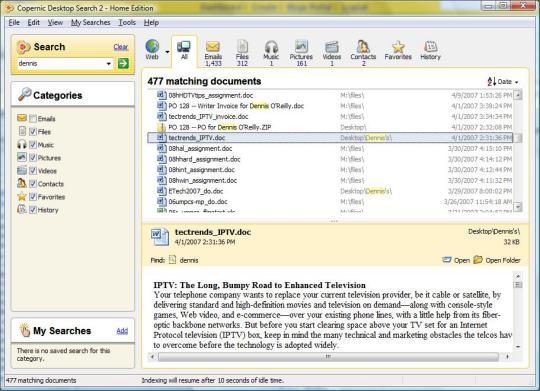The width and height of the screenshot is (540, 391).
Task: Click the Contacts icon in Categories
Action: coord(22,183)
